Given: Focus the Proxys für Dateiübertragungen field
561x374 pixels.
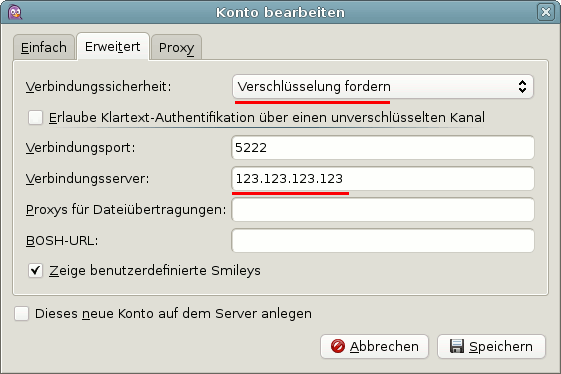Looking at the screenshot, I should click(x=383, y=209).
